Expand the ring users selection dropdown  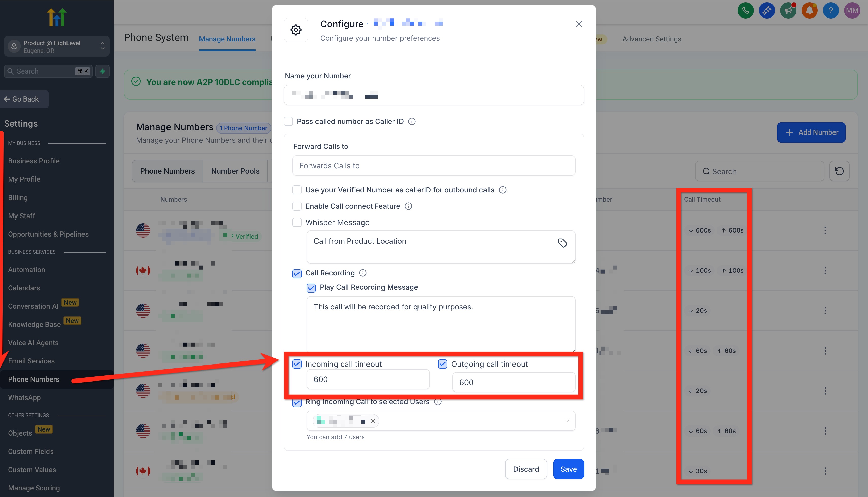(x=566, y=421)
